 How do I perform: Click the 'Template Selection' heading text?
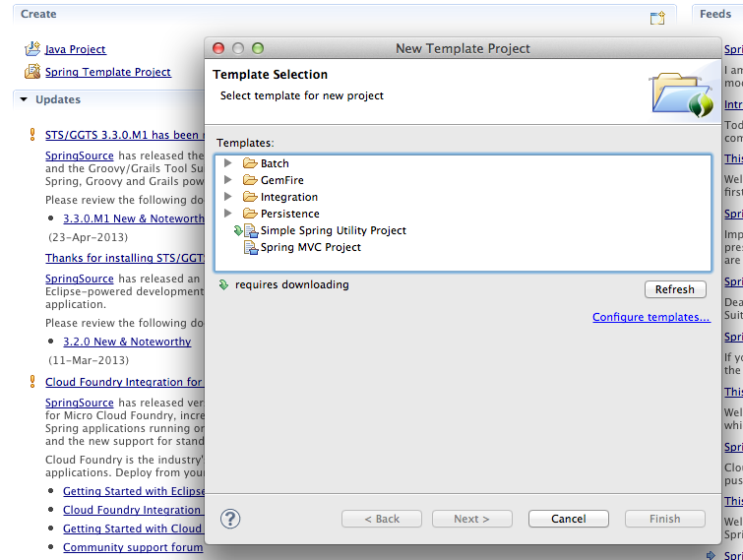click(x=270, y=75)
